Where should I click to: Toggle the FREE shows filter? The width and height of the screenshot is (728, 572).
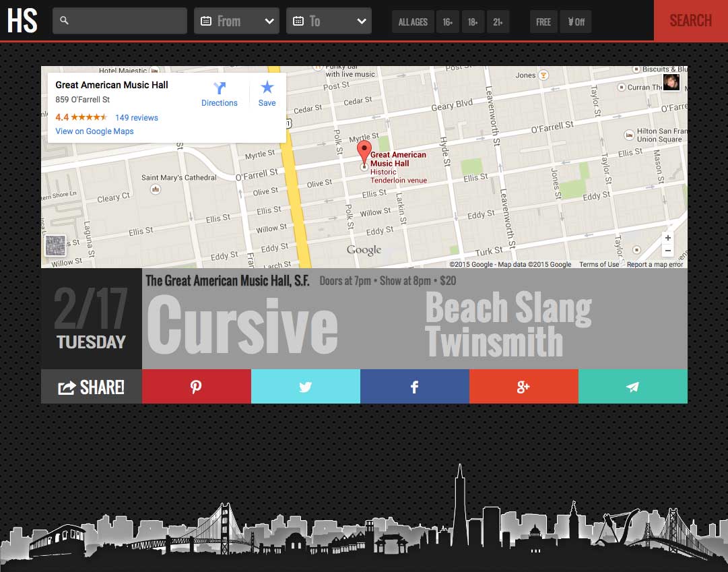pos(543,22)
